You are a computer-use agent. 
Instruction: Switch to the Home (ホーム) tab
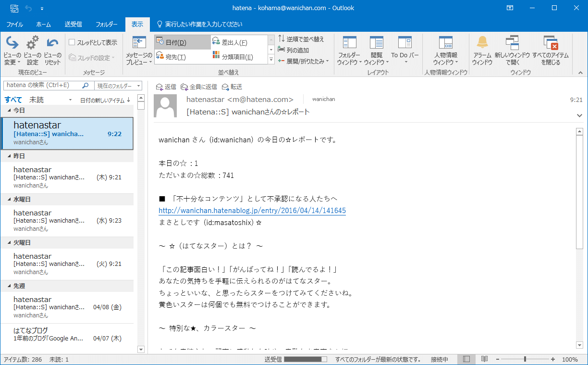(44, 24)
